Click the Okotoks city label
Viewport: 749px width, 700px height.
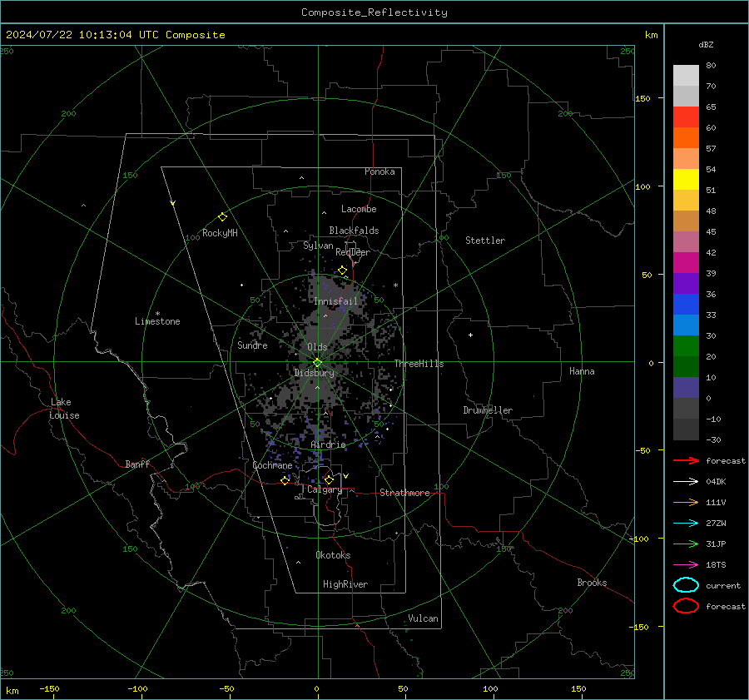(333, 555)
